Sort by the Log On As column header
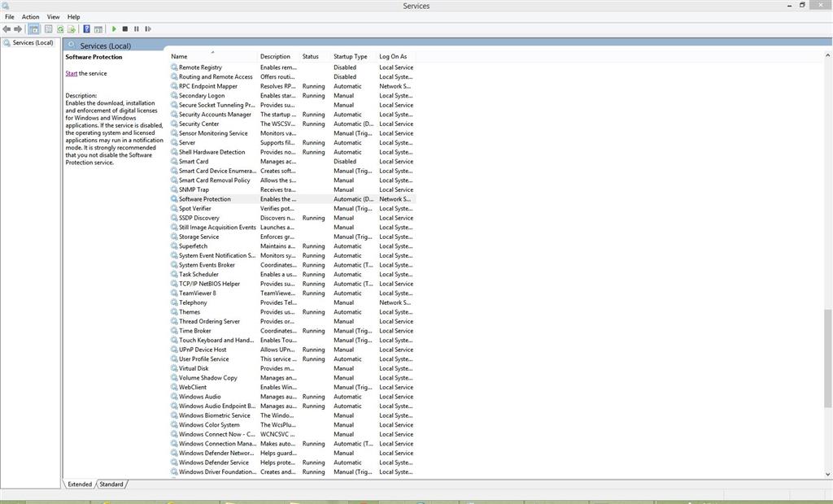833x504 pixels. click(396, 56)
